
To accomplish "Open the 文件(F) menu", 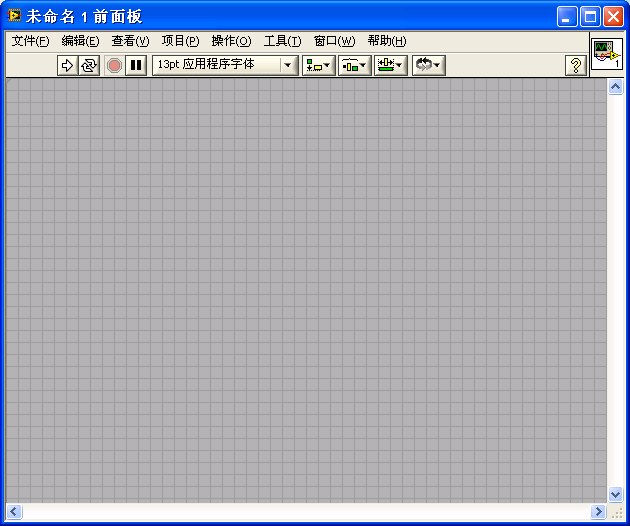I will (30, 41).
